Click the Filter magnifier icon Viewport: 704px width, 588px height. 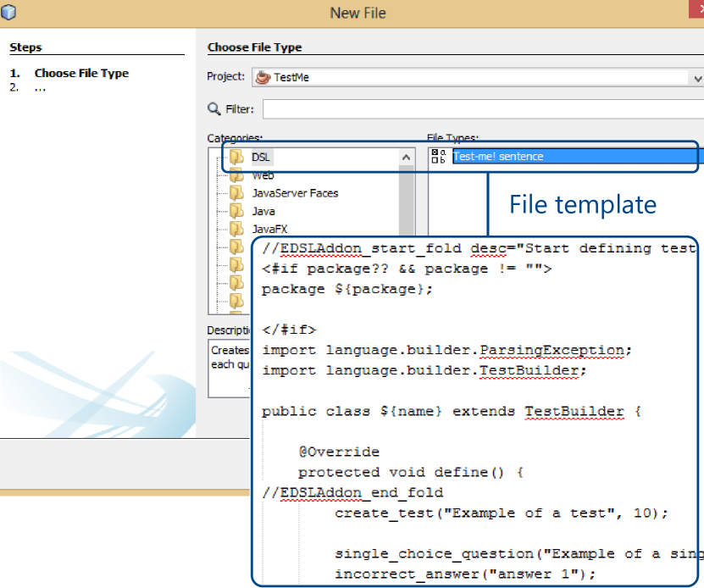[x=213, y=108]
